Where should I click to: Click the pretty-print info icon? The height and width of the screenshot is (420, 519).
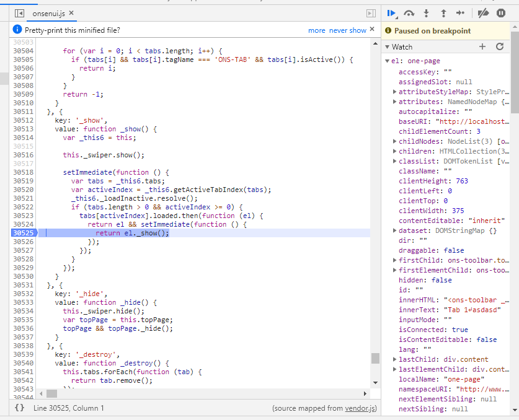tap(17, 30)
